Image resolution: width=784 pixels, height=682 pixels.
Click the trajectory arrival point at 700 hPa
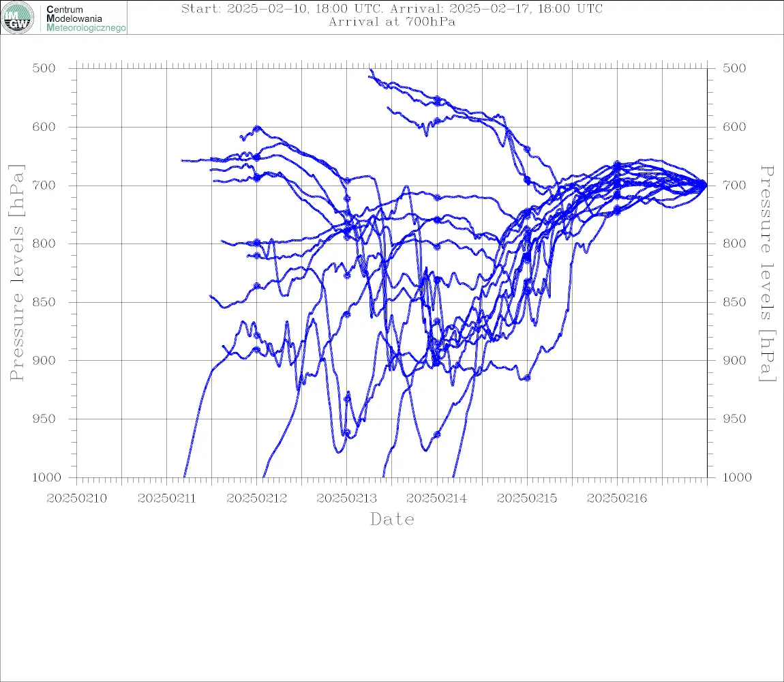pyautogui.click(x=704, y=185)
